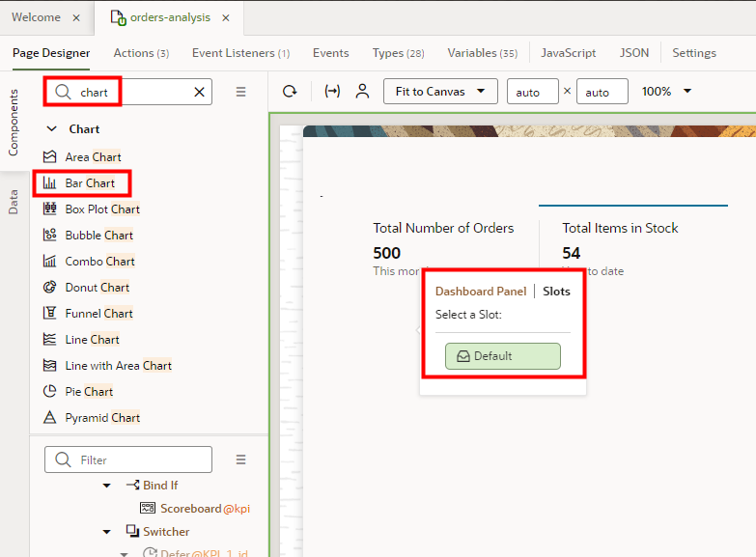Click the Area Chart icon in the list

coord(49,156)
